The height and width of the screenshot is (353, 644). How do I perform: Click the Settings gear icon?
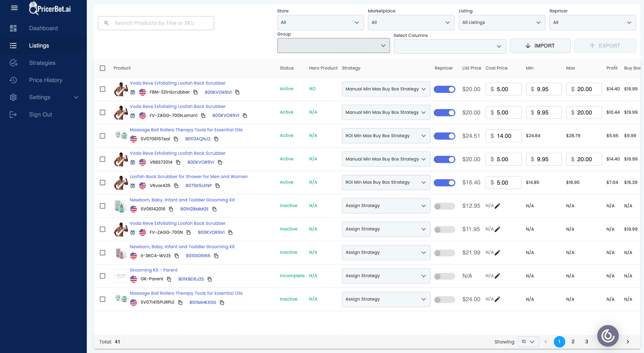pos(13,97)
